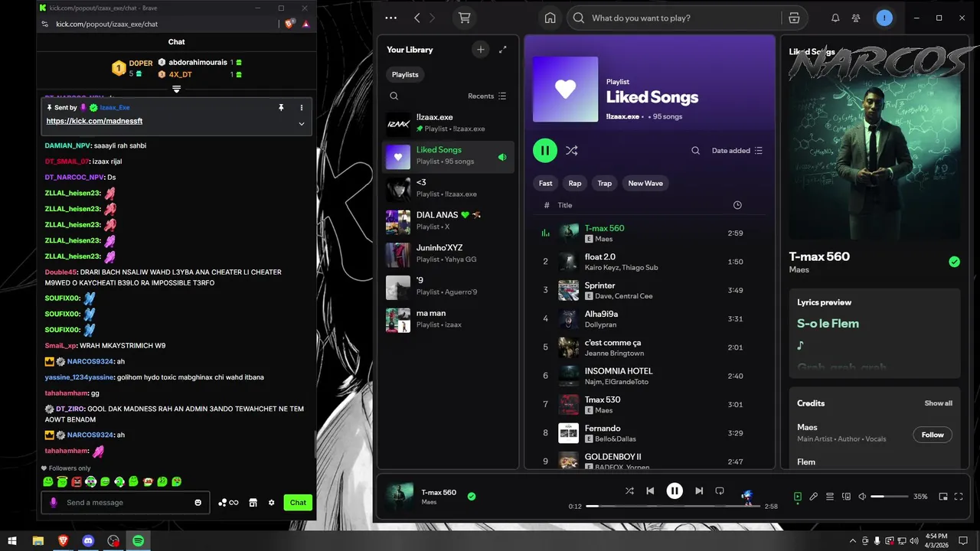
Task: Expand credits with Show all
Action: coord(938,403)
